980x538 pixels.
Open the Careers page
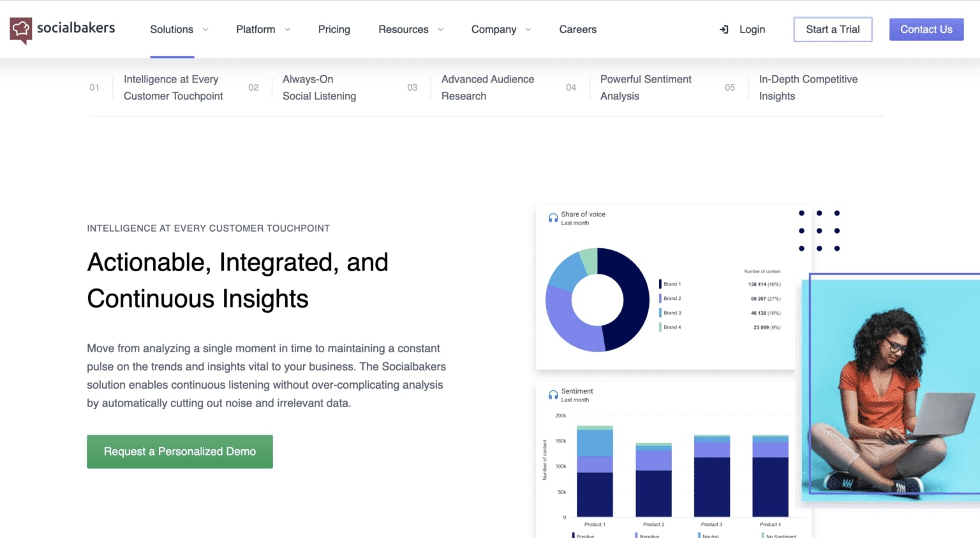577,29
